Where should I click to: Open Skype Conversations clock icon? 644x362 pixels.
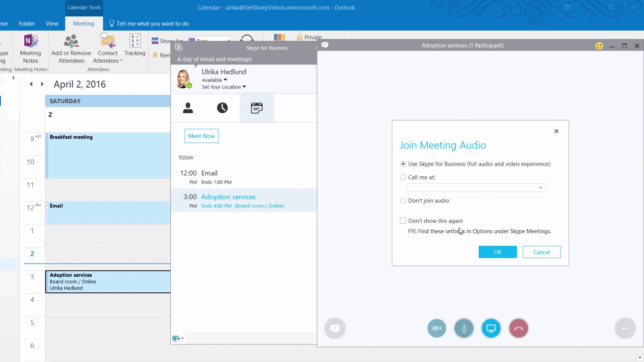click(222, 108)
